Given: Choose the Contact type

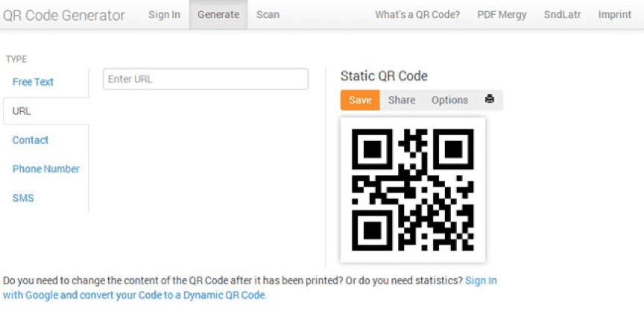Looking at the screenshot, I should tap(31, 140).
